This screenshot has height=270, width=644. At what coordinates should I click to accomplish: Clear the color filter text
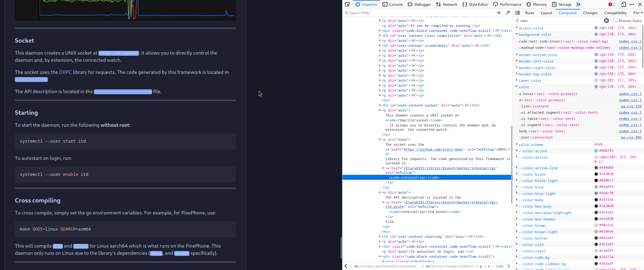pos(606,20)
